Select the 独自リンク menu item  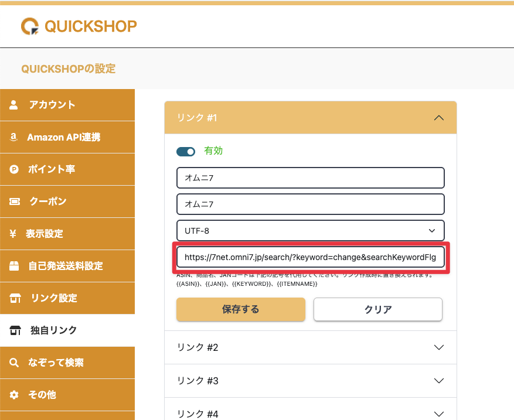click(x=54, y=330)
